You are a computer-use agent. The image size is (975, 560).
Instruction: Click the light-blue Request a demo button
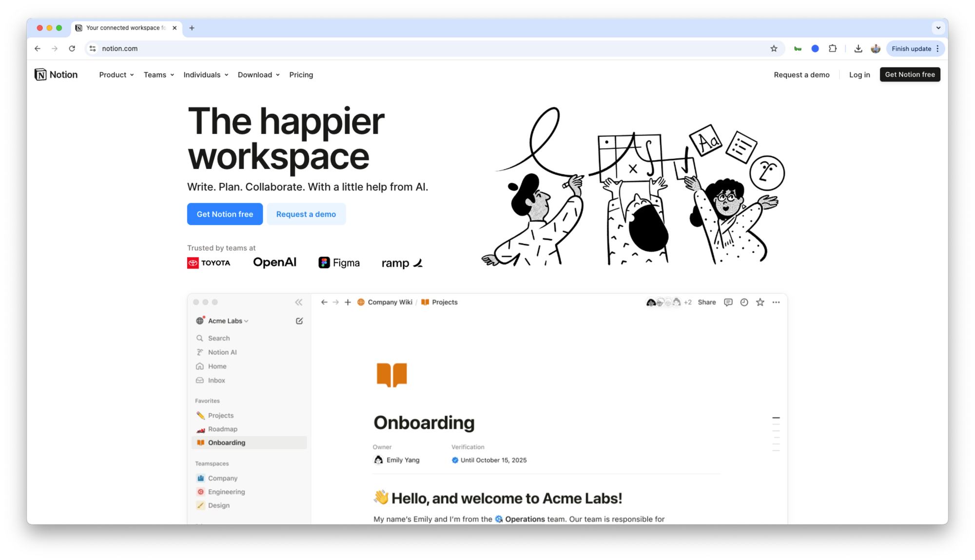tap(306, 214)
